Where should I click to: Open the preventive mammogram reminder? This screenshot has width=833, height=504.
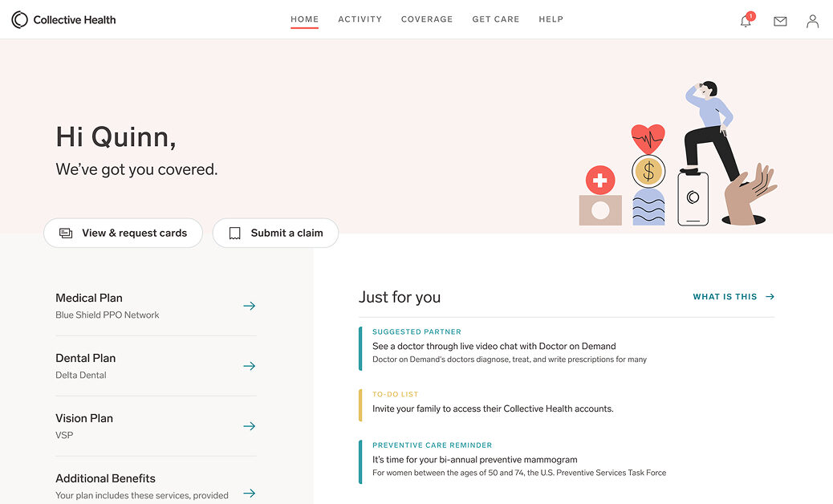pyautogui.click(x=474, y=460)
